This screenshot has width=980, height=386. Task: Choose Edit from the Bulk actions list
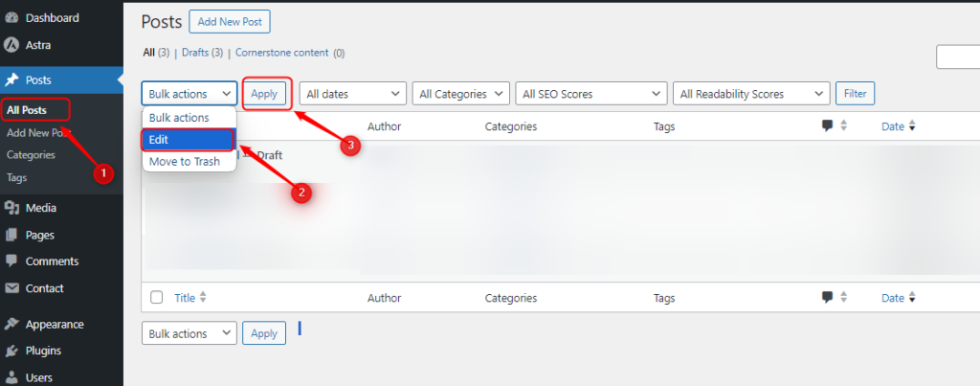(x=188, y=140)
